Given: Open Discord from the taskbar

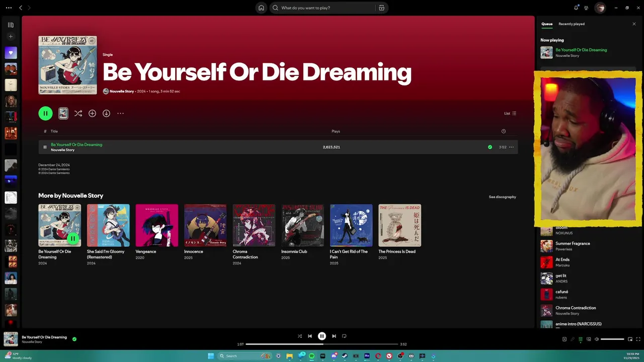Looking at the screenshot, I should tap(334, 356).
